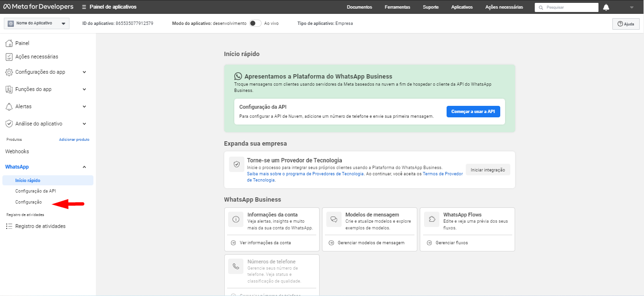
Task: Open the Nome do Aplicativo dropdown
Action: [x=37, y=23]
